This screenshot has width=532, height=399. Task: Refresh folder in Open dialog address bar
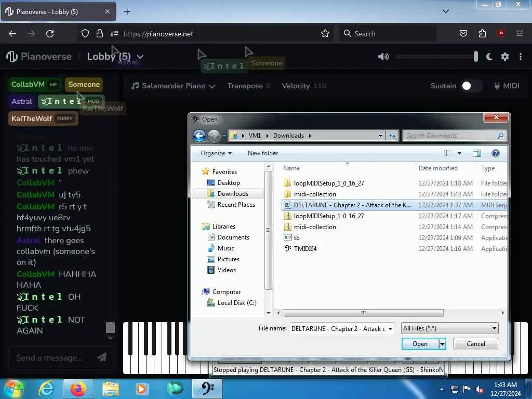tap(393, 136)
